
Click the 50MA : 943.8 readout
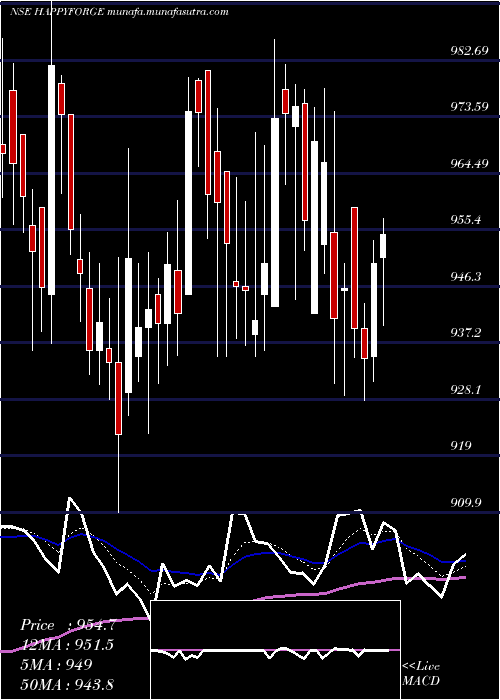(67, 684)
